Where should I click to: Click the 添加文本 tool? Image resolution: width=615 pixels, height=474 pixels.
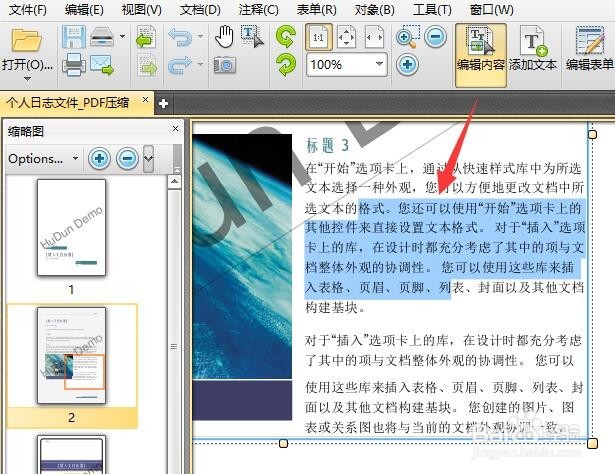pyautogui.click(x=533, y=49)
